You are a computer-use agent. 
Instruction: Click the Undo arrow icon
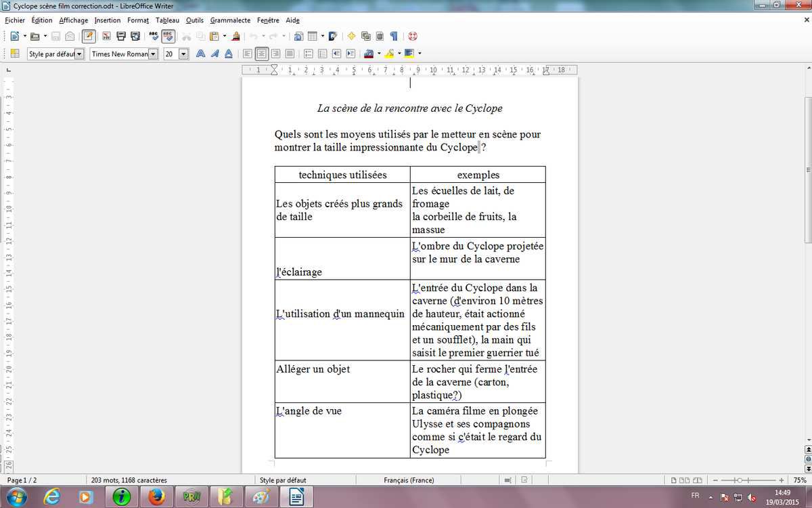[253, 36]
